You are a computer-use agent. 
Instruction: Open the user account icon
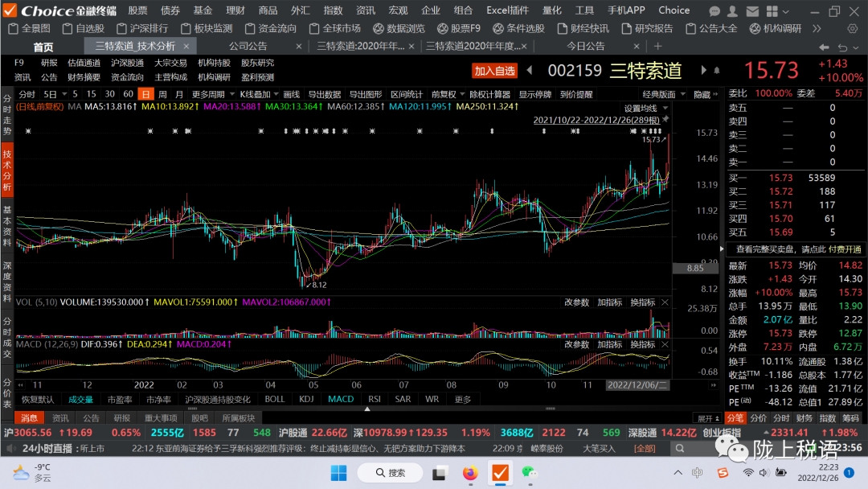[732, 11]
